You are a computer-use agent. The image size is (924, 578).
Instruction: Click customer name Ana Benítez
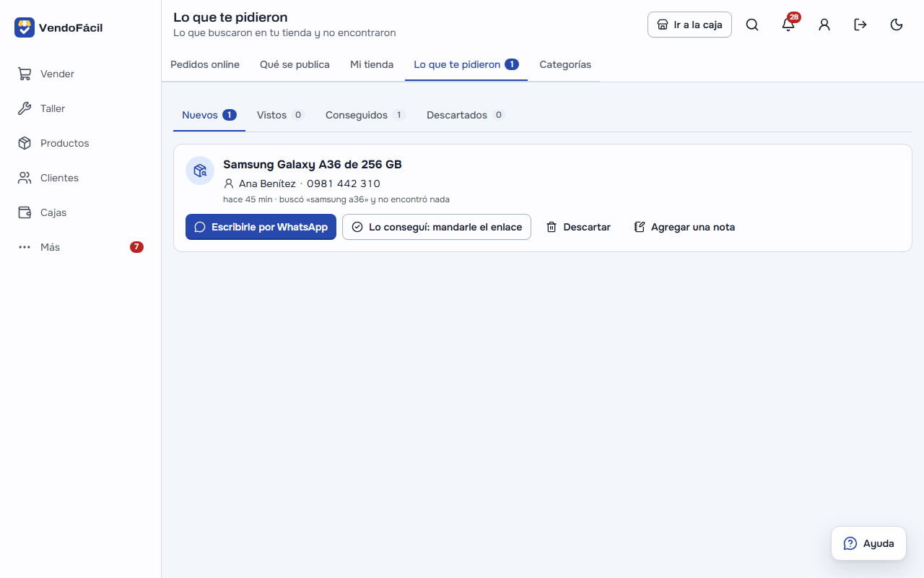267,184
